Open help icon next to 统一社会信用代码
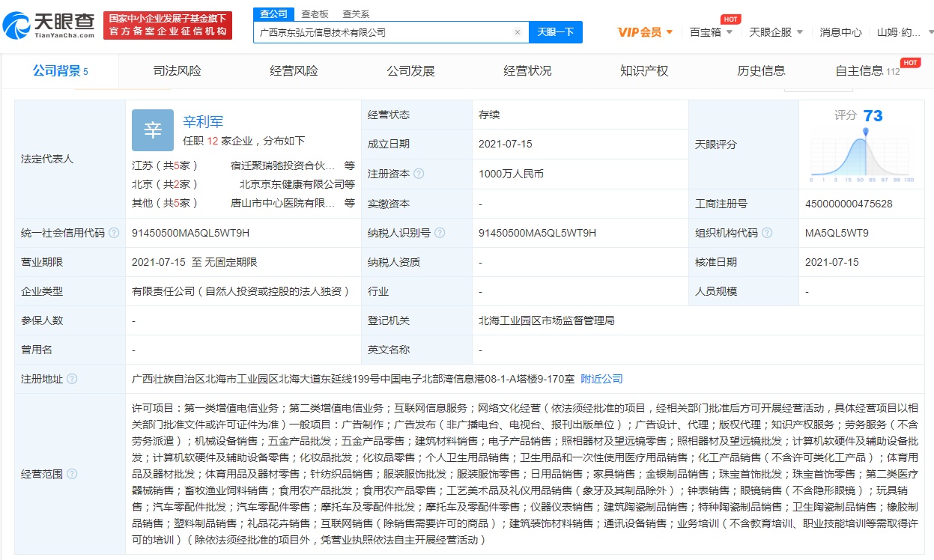The height and width of the screenshot is (560, 934). pyautogui.click(x=114, y=233)
